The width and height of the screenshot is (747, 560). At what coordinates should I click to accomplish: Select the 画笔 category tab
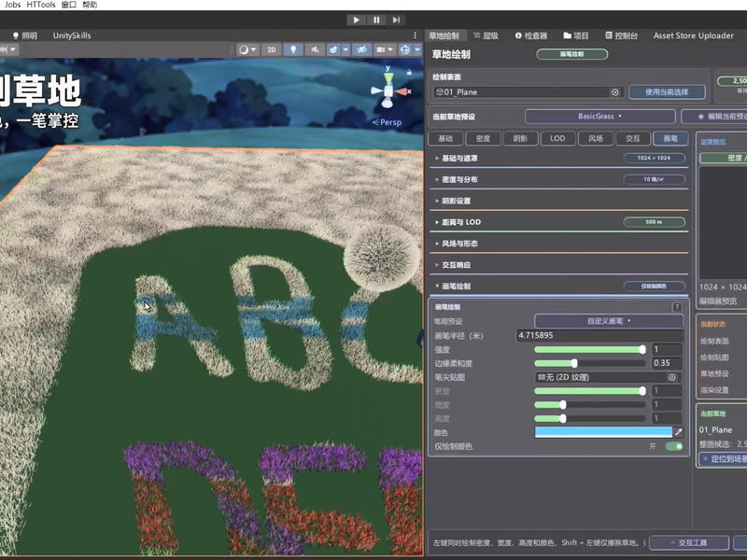pyautogui.click(x=670, y=138)
